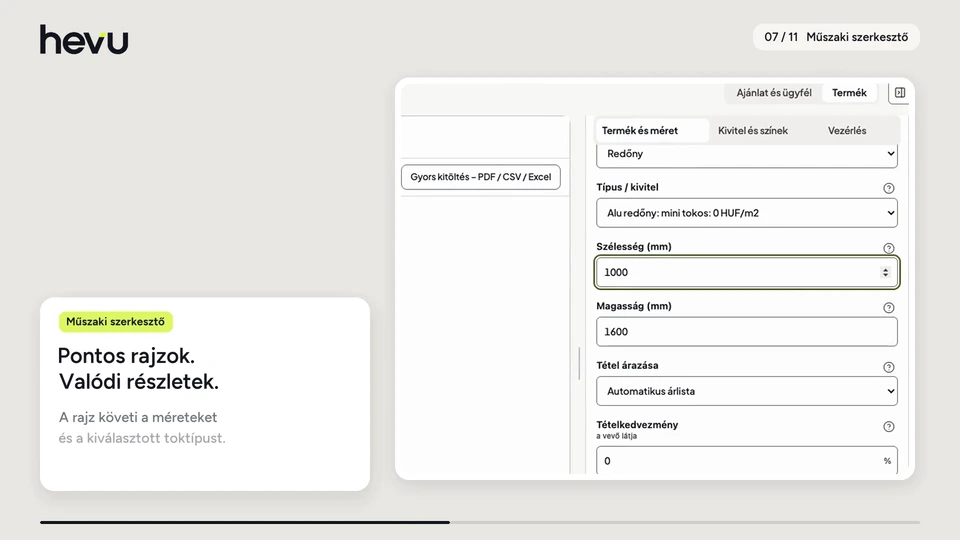The width and height of the screenshot is (960, 540).
Task: Click the 'a vevő látja' note
Action: pyautogui.click(x=617, y=436)
